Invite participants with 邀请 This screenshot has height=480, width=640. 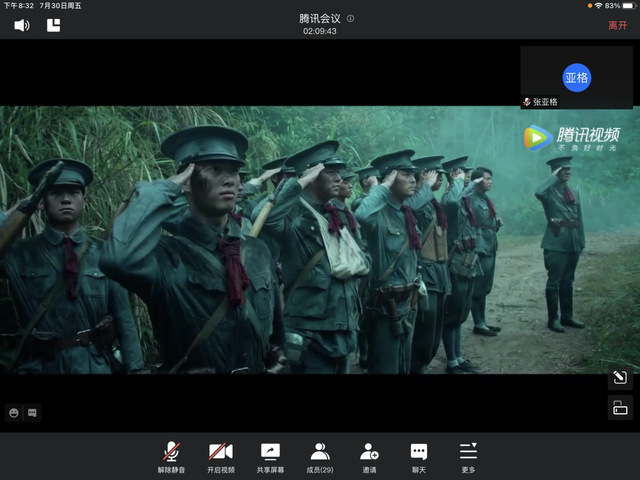coord(369,457)
